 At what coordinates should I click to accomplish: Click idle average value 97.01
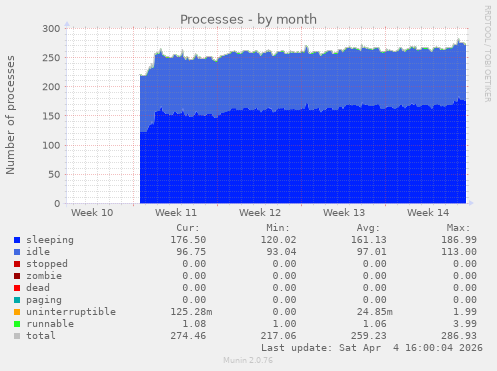point(372,252)
